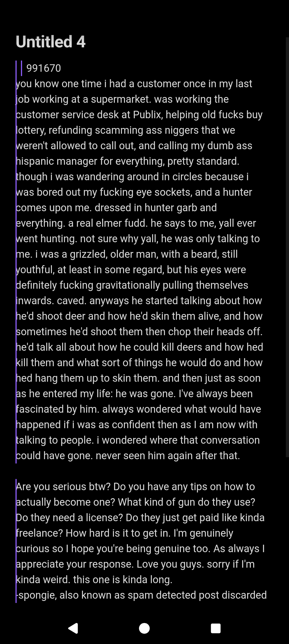Place cursor after "never seen him again after that."
289x644 pixels.
click(240, 456)
